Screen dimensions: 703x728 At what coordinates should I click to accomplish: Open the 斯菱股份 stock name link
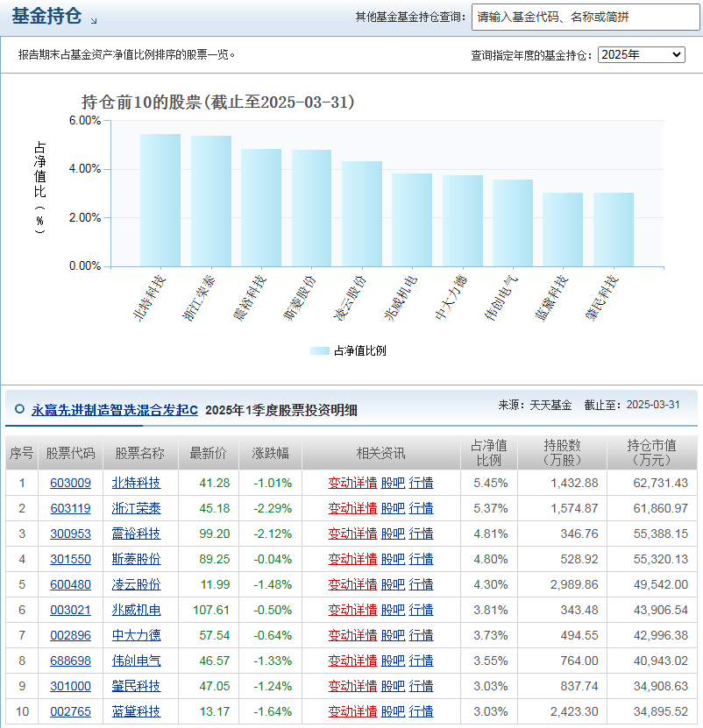[x=136, y=559]
